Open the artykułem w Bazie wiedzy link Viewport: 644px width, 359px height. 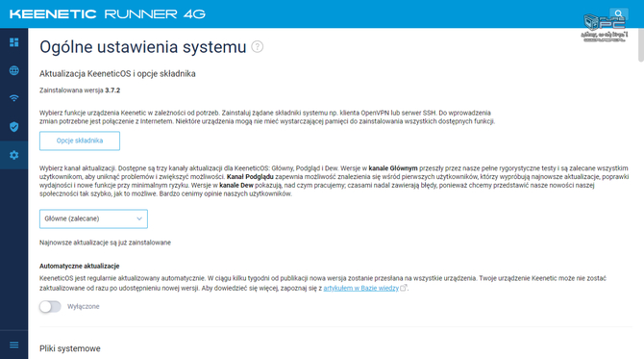click(x=361, y=289)
